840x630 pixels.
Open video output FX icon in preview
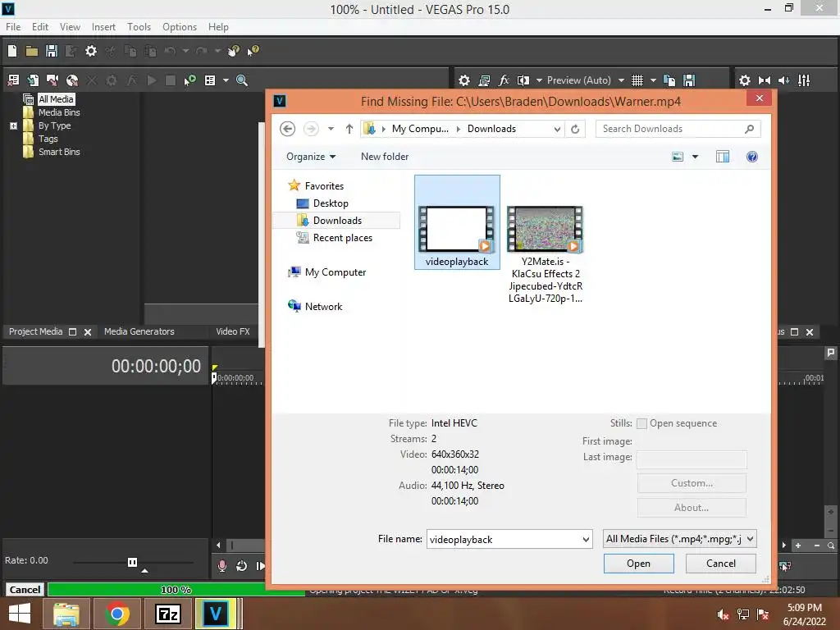504,80
